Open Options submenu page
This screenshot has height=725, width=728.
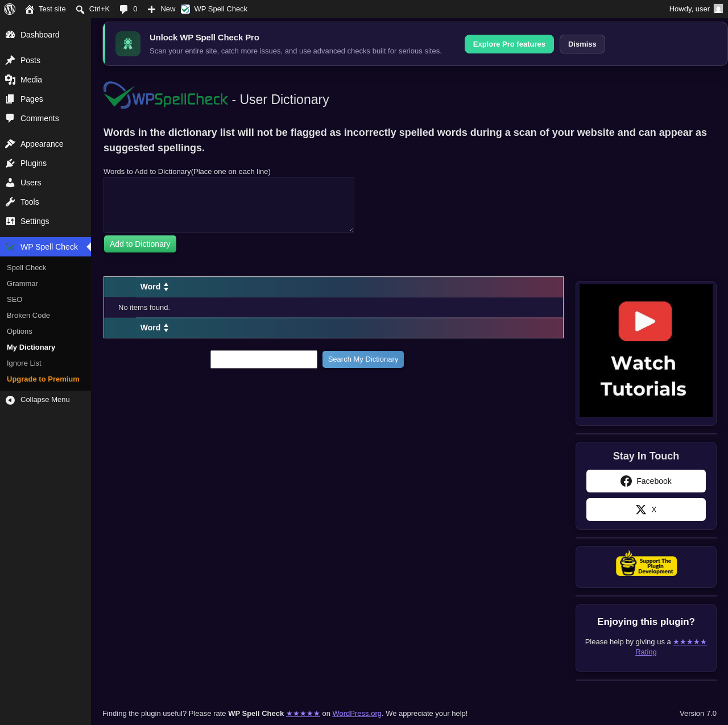(x=20, y=332)
